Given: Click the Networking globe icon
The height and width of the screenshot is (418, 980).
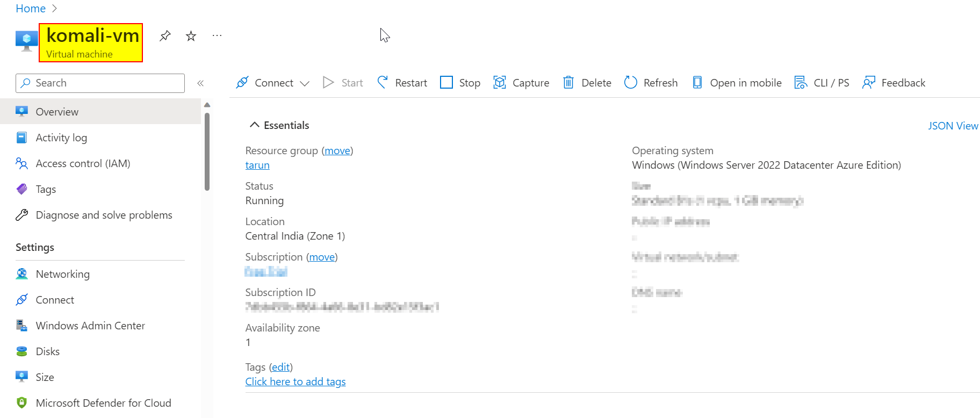Looking at the screenshot, I should click(21, 274).
